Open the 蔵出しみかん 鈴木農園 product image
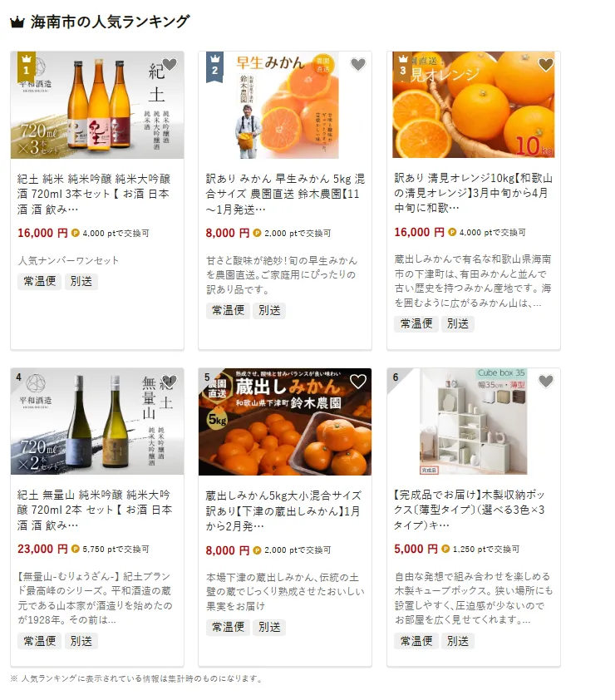 point(285,421)
